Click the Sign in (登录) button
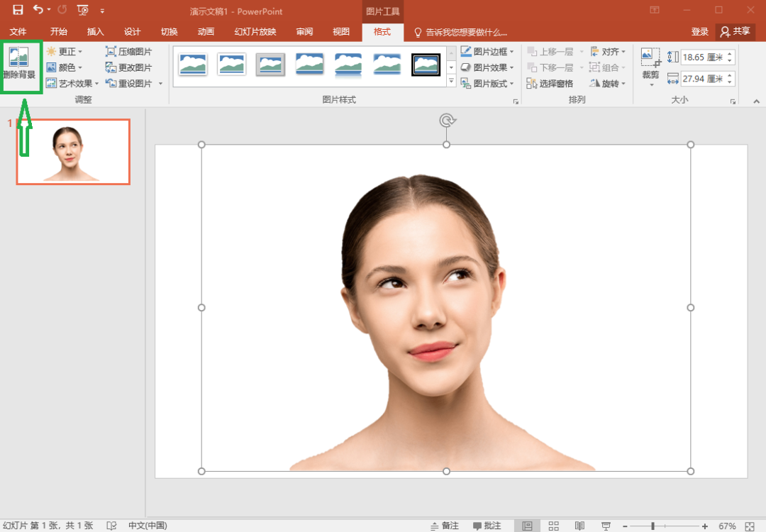Screen dimensions: 766x532 (699, 32)
